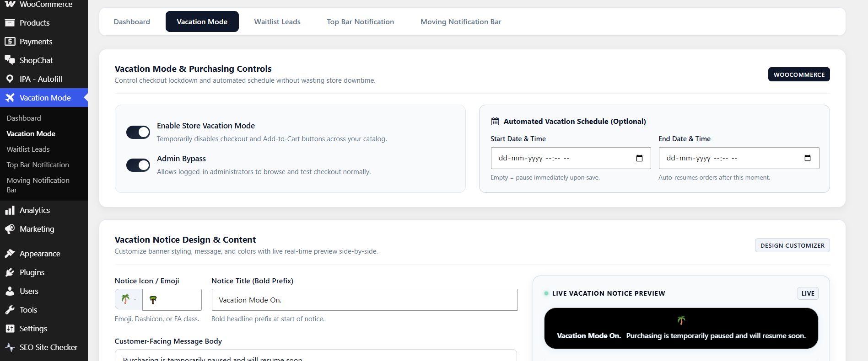Image resolution: width=868 pixels, height=361 pixels.
Task: Click the WOOCOMMERCE badge button
Action: tap(799, 74)
